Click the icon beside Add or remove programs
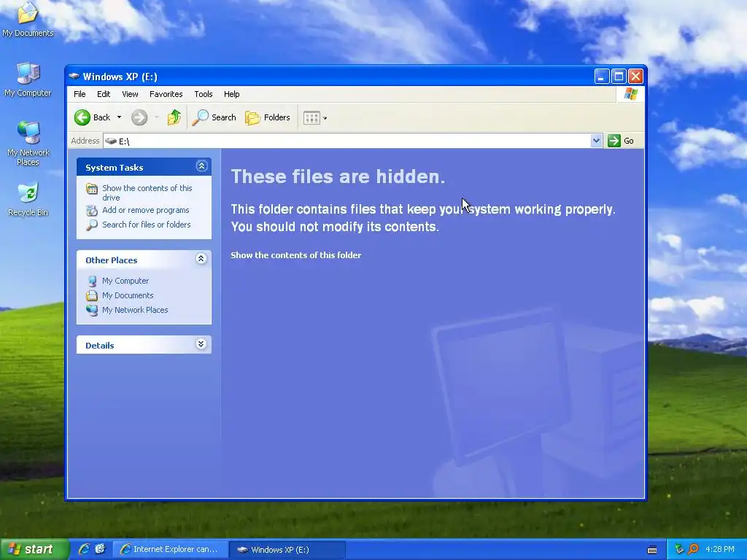747x560 pixels. 91,210
